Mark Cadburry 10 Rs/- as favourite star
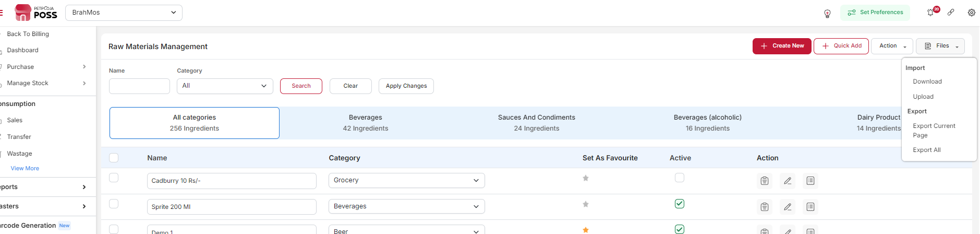 tap(586, 178)
